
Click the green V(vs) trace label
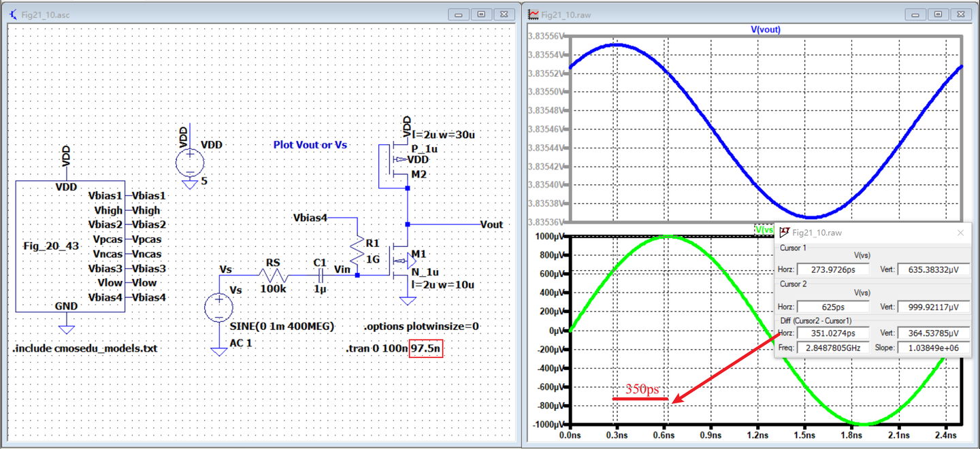(x=764, y=229)
